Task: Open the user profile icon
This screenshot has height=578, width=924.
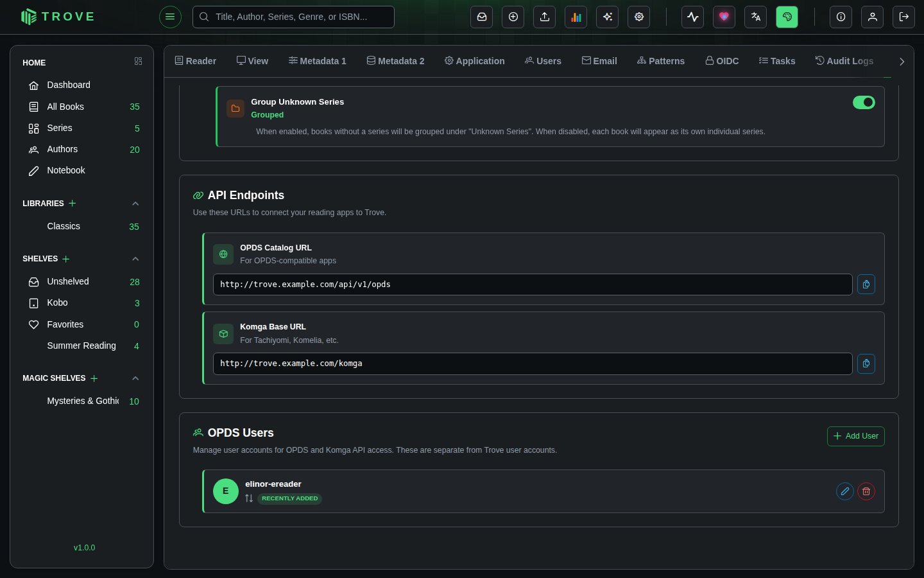Action: (x=873, y=17)
